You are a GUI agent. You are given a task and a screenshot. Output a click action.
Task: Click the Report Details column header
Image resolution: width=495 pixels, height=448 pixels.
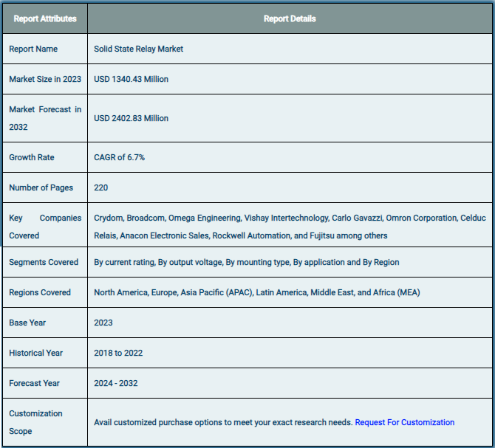point(290,18)
